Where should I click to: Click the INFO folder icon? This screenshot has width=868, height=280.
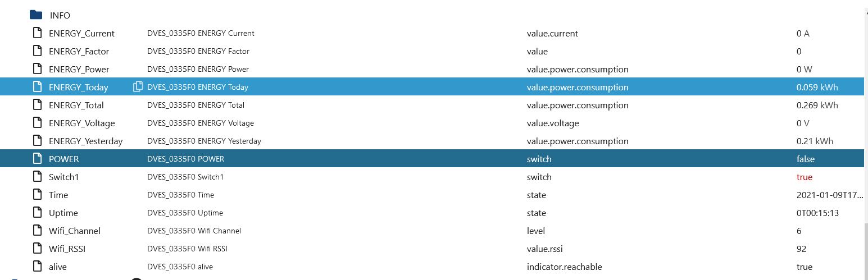click(36, 15)
